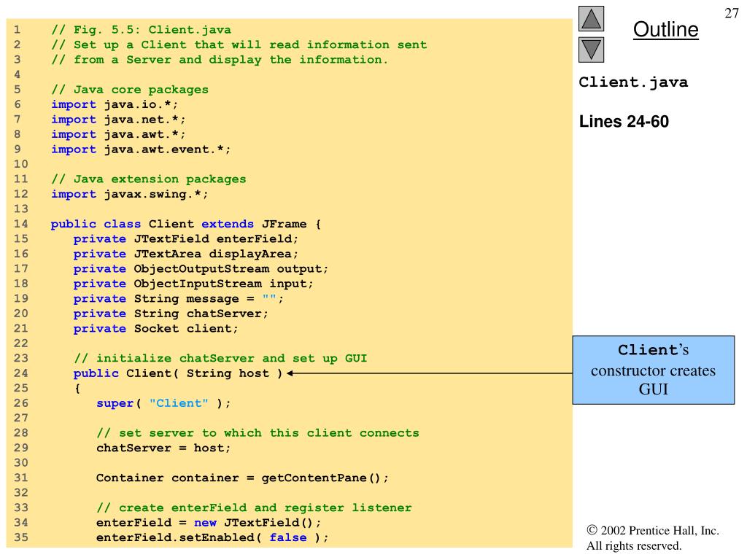747x560 pixels.
Task: Click slide page number 27
Action: pos(731,13)
